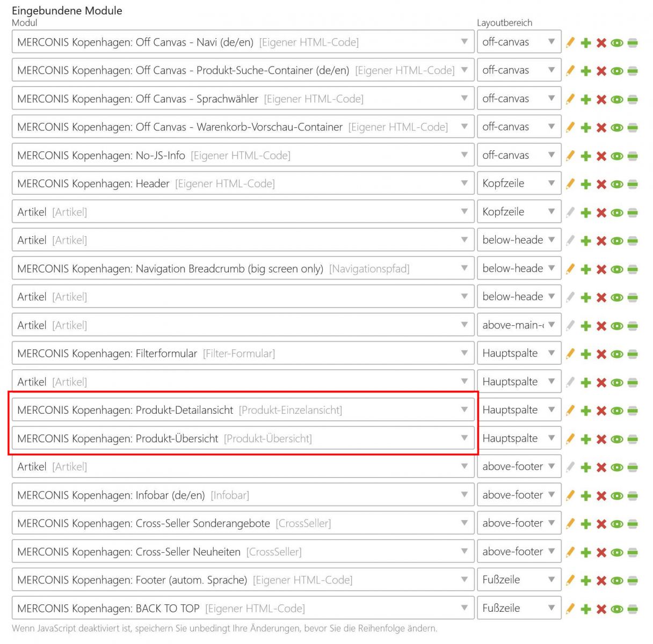Change layout area of Cross-Seller Neuheiten row

tap(519, 552)
